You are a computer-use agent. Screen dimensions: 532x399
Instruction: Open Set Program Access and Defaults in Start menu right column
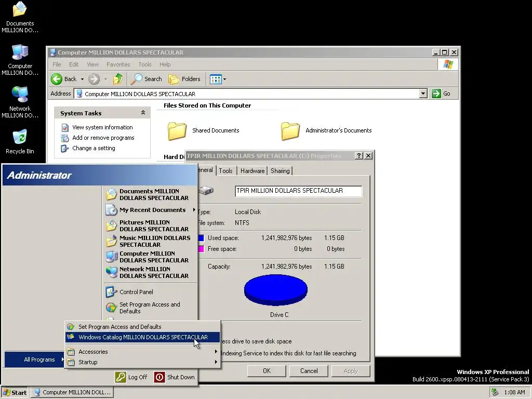point(150,308)
